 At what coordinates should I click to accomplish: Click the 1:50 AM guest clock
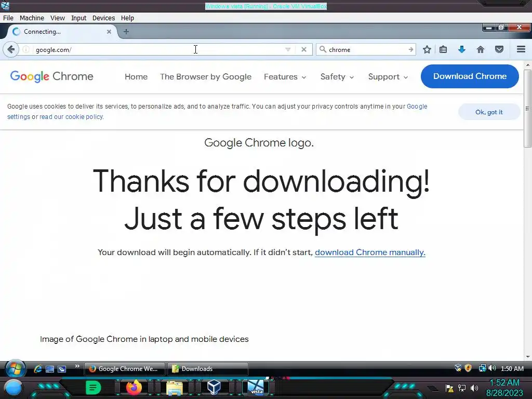pyautogui.click(x=512, y=368)
